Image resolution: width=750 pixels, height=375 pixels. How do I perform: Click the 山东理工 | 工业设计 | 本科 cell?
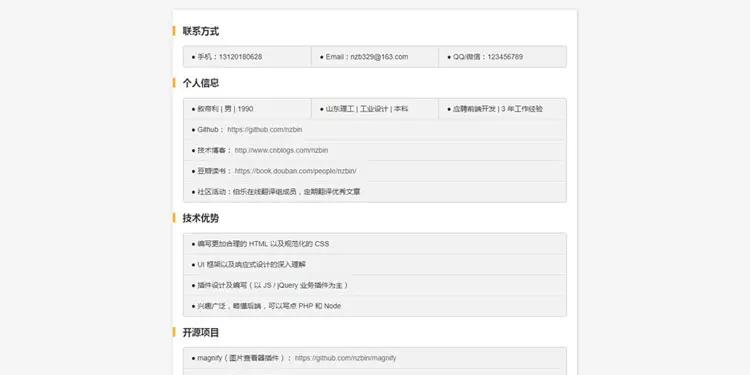point(375,109)
